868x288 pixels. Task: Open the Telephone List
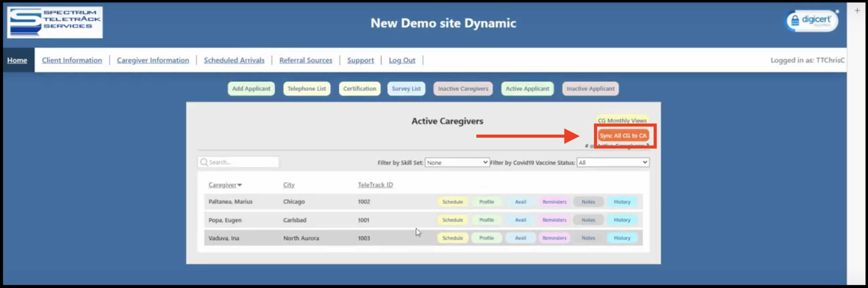306,89
